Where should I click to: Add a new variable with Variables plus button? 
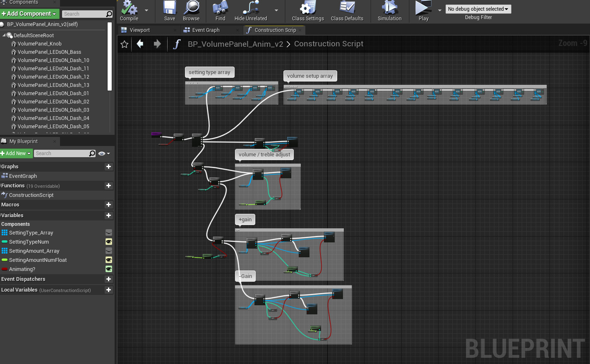pos(109,216)
